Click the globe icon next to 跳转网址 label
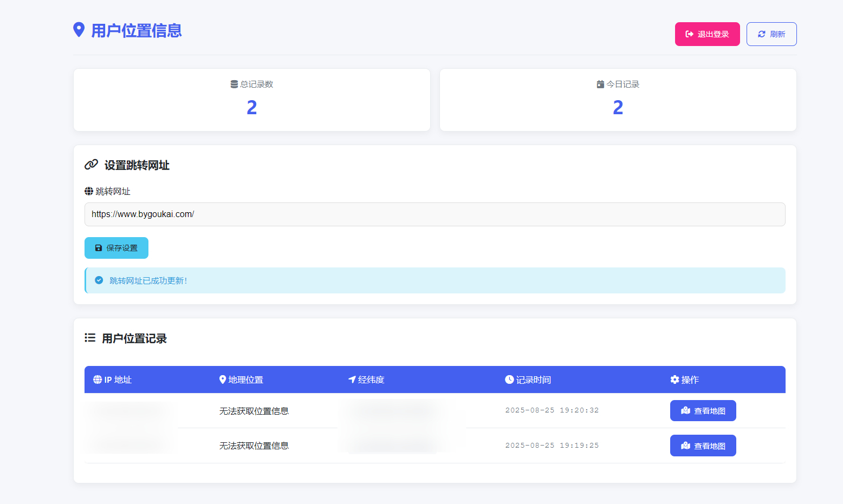Viewport: 843px width, 504px height. click(89, 191)
